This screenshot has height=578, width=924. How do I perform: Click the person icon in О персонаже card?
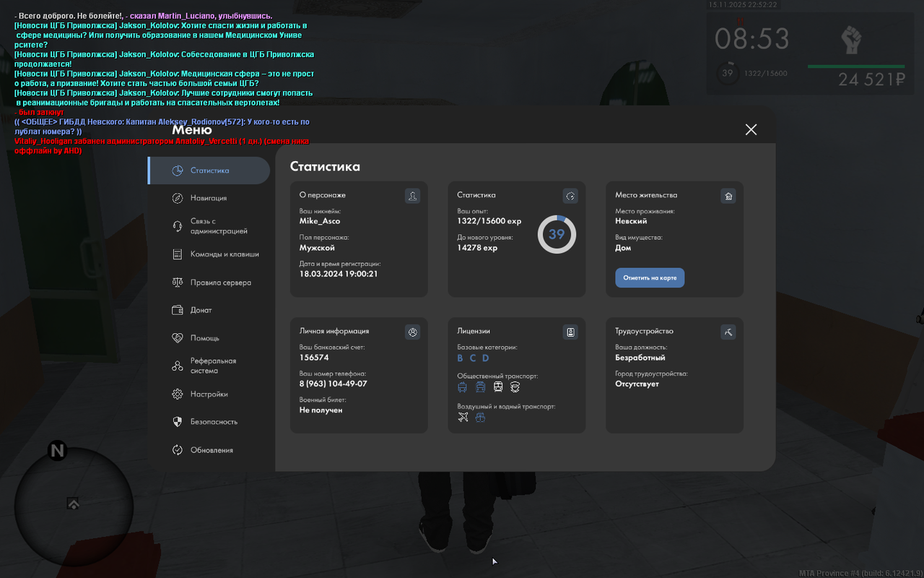412,196
